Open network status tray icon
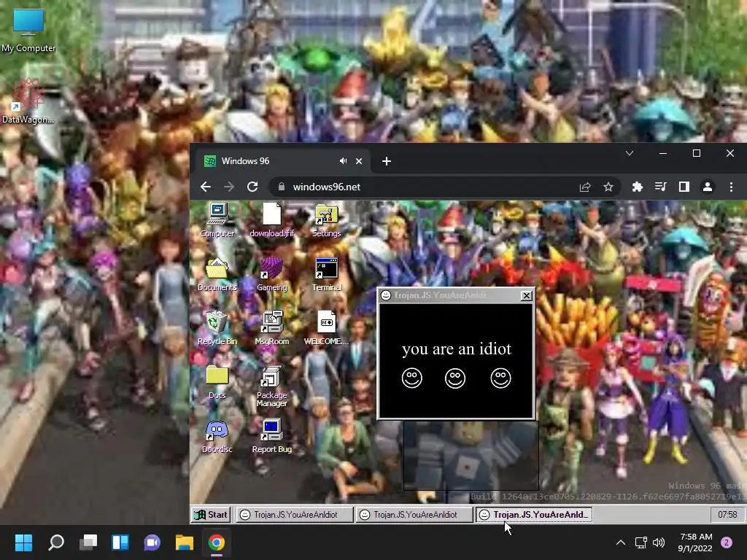This screenshot has height=560, width=747. 641,542
